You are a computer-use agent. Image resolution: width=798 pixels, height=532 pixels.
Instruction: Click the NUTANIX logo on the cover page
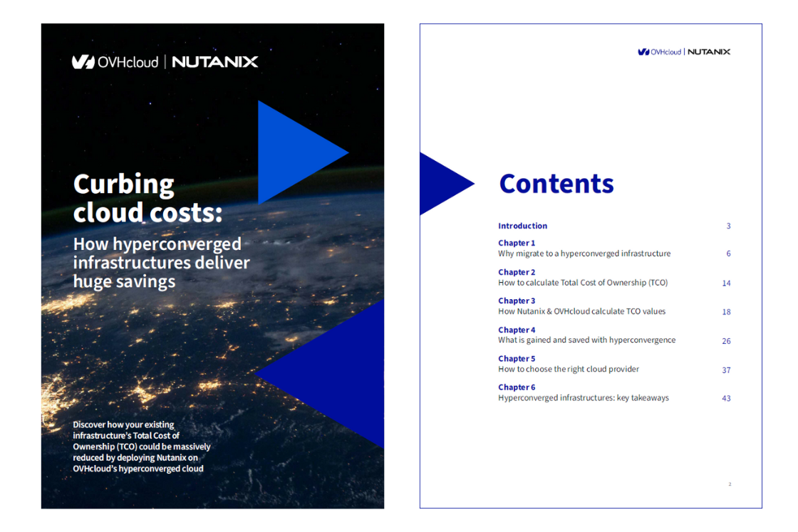(214, 62)
